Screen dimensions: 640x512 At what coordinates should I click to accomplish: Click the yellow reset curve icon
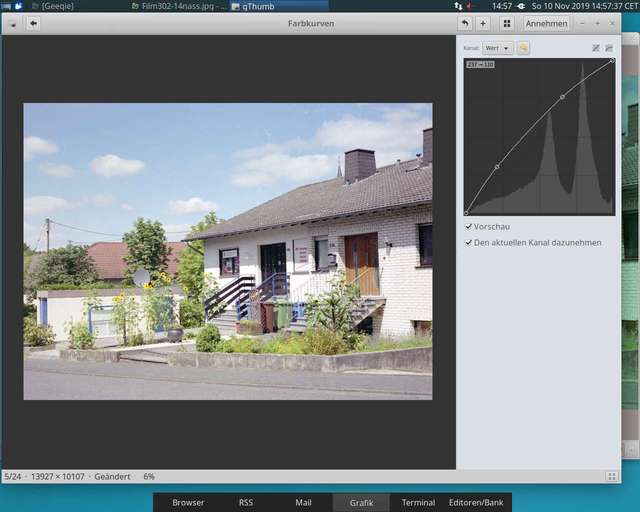pyautogui.click(x=523, y=48)
